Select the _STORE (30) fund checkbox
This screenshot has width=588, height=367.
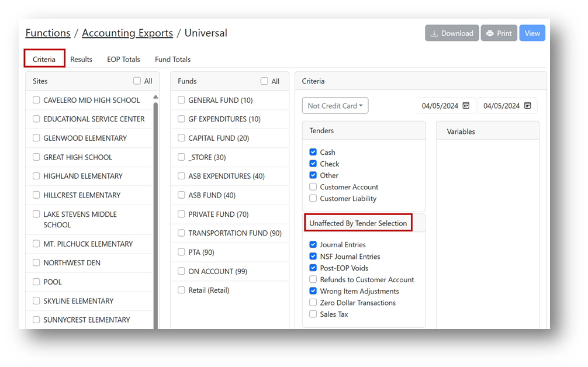click(x=182, y=157)
